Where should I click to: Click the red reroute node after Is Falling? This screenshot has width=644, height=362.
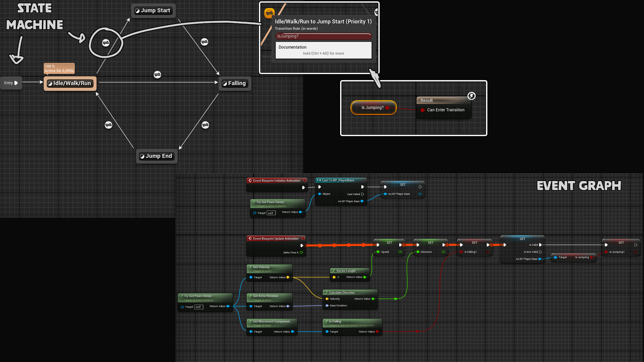[x=418, y=331]
